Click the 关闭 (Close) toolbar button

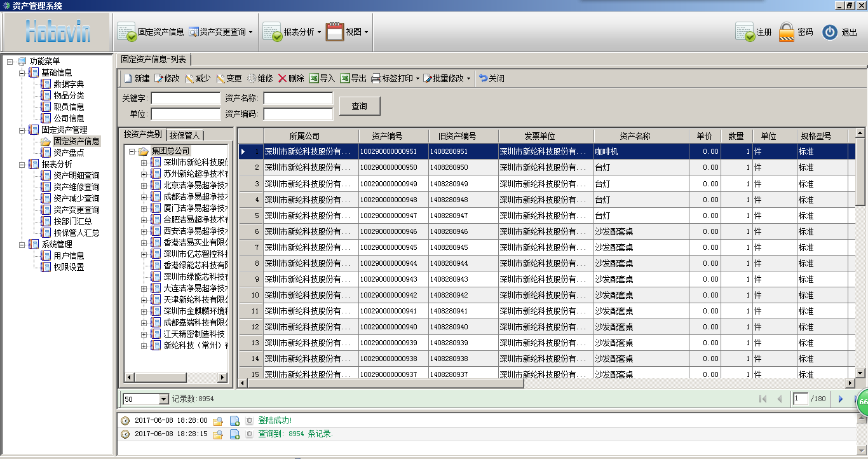[491, 79]
